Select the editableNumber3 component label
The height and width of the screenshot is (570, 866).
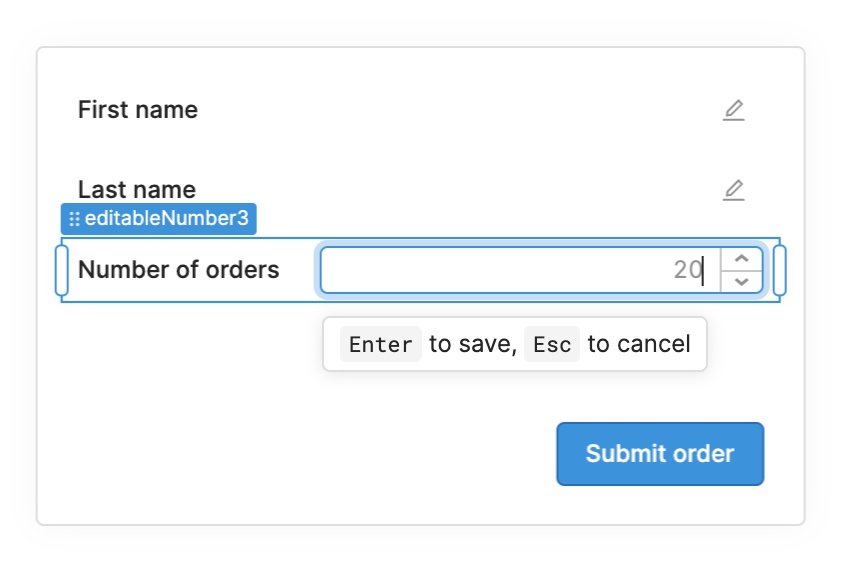click(166, 219)
